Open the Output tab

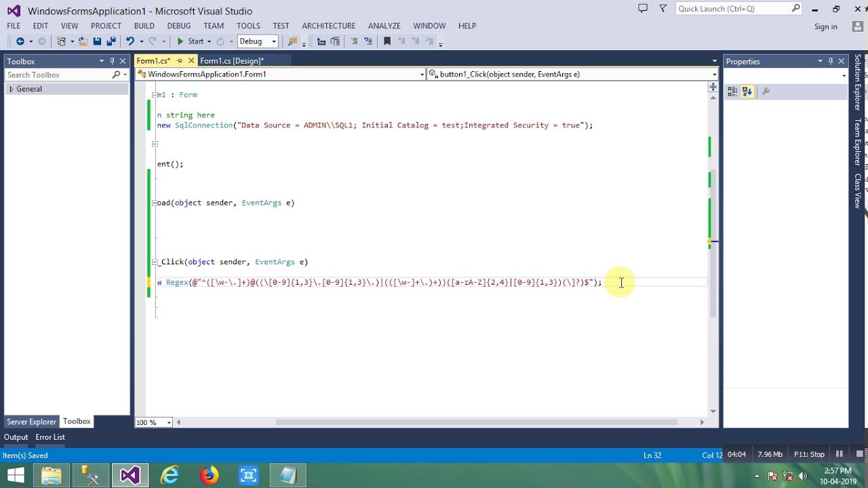point(16,437)
